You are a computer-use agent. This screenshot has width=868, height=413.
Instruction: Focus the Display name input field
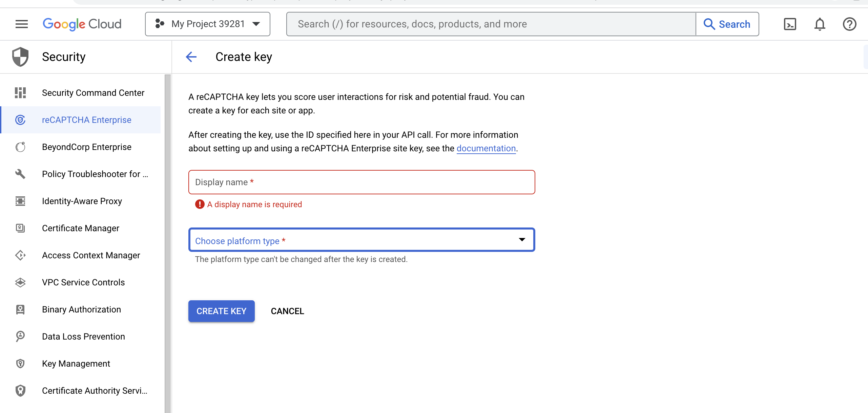coord(361,182)
